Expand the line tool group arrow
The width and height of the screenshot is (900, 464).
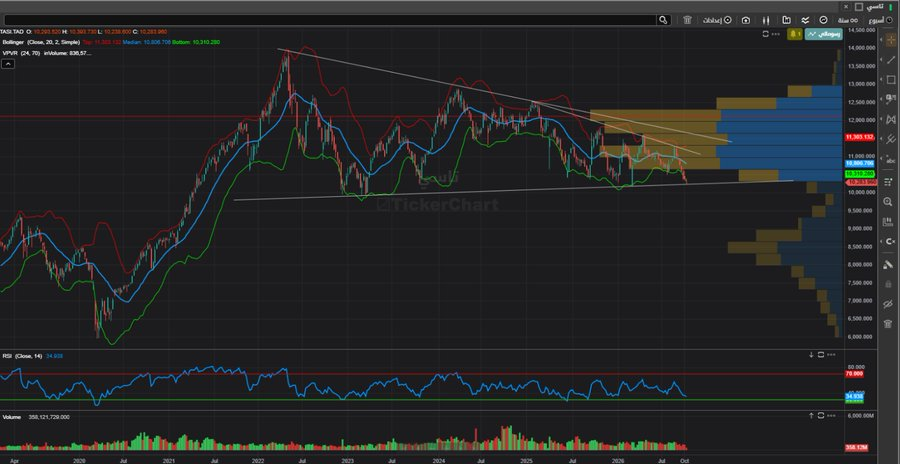880,60
